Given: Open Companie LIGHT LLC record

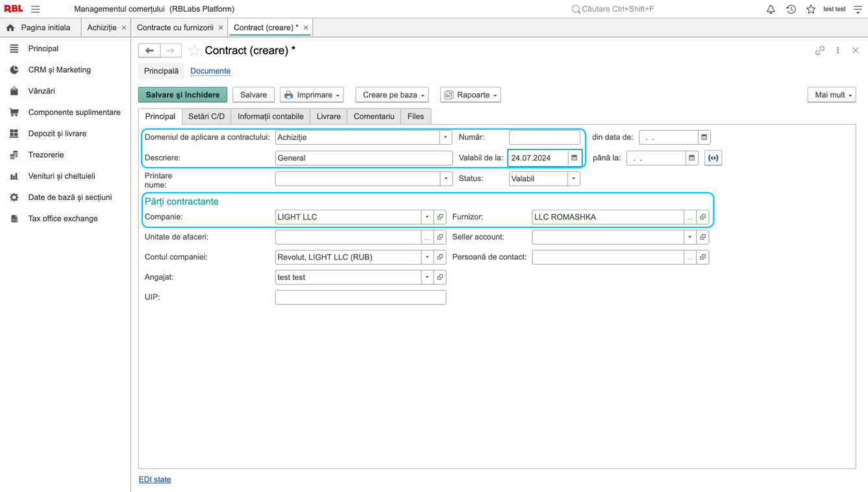Looking at the screenshot, I should pyautogui.click(x=440, y=217).
